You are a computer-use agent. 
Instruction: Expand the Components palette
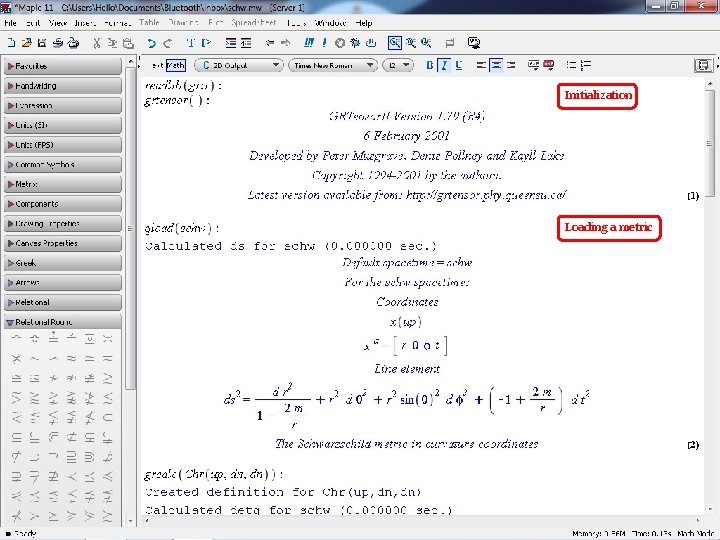[x=63, y=204]
